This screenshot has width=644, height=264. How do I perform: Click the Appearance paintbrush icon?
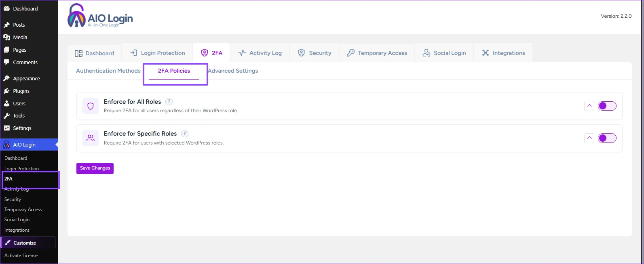coord(6,78)
